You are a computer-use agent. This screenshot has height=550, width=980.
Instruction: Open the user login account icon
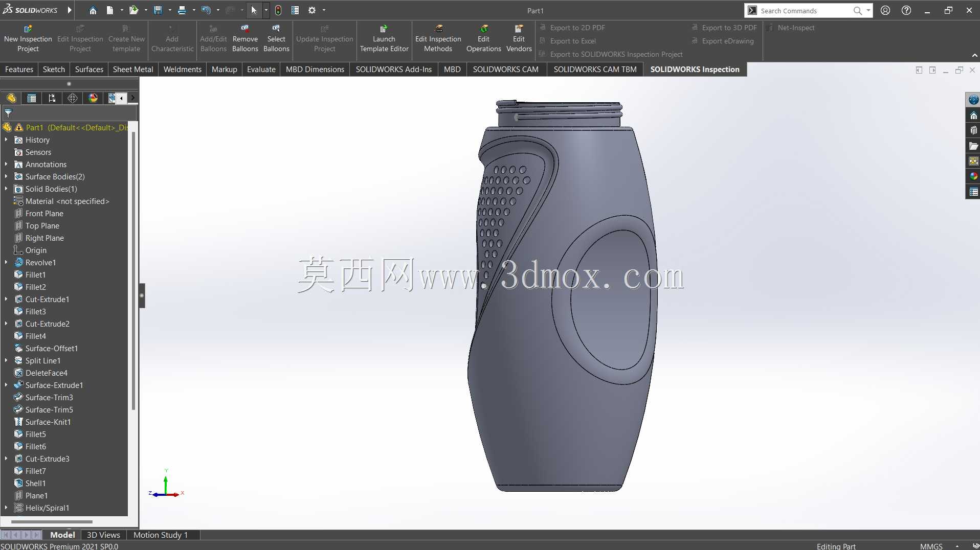[885, 10]
